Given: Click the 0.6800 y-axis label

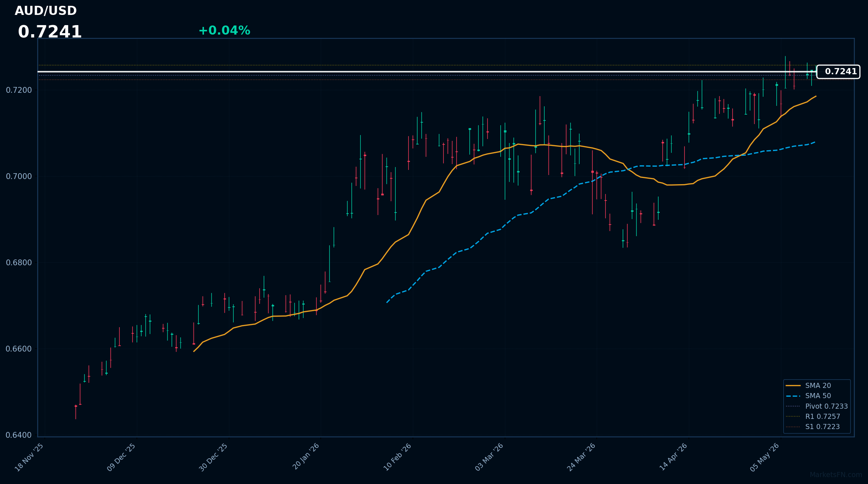Looking at the screenshot, I should (19, 262).
